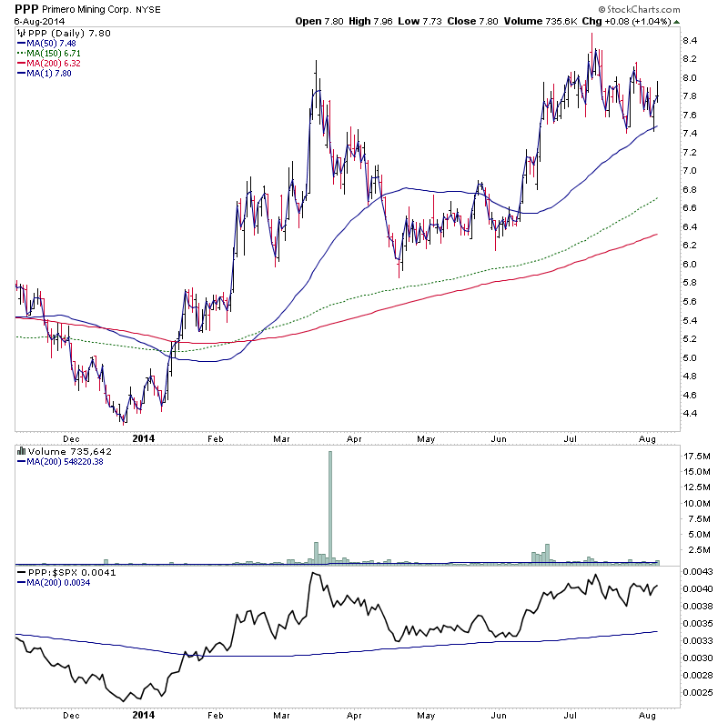Click the 5.4 price axis label

[690, 321]
